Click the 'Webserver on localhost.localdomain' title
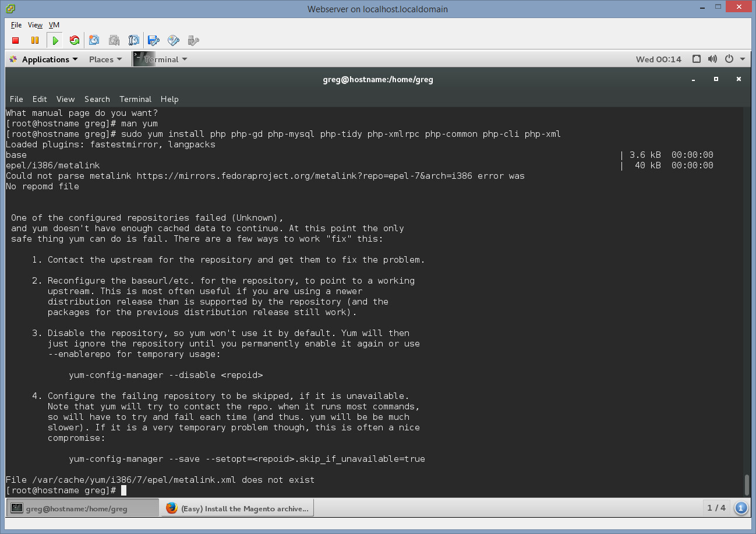756x534 pixels. point(377,9)
